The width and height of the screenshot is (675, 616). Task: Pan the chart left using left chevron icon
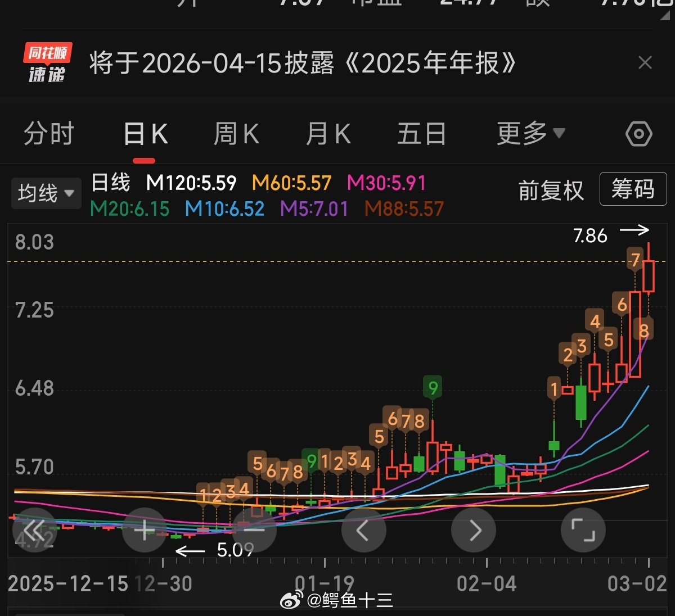click(364, 529)
